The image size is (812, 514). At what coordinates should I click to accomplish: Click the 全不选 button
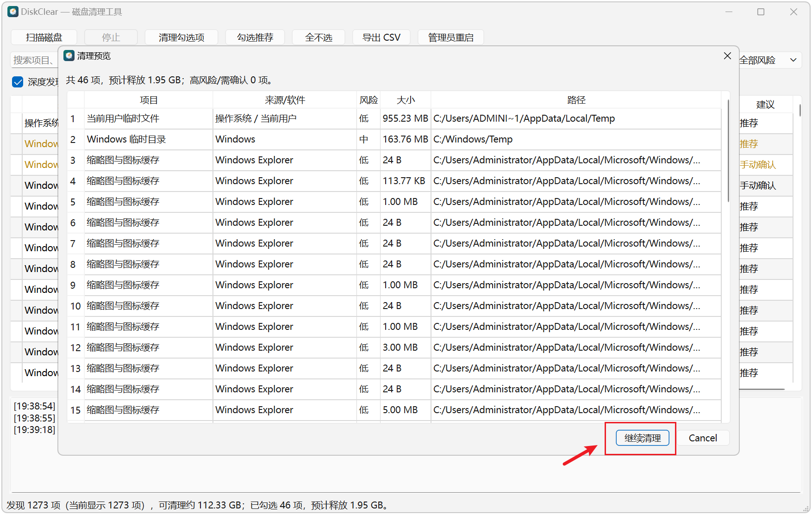pos(319,37)
